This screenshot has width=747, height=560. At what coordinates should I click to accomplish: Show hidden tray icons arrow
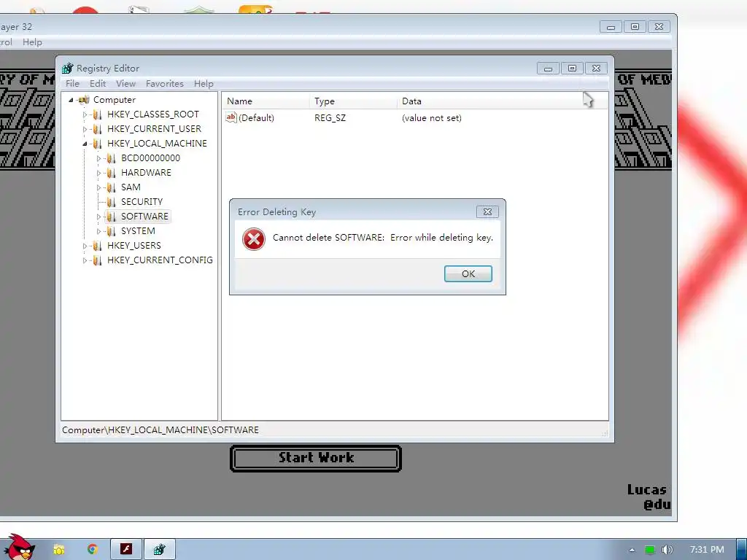coord(632,550)
